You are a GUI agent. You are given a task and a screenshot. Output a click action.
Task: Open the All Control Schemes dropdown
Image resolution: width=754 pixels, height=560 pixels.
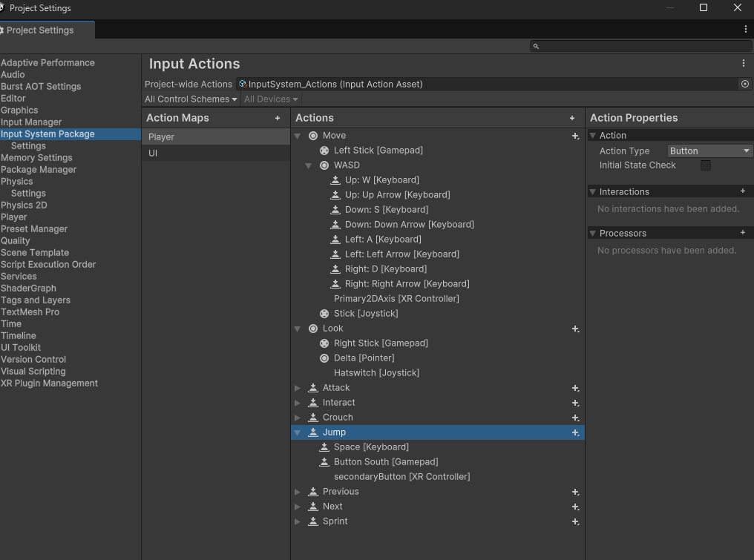[191, 99]
